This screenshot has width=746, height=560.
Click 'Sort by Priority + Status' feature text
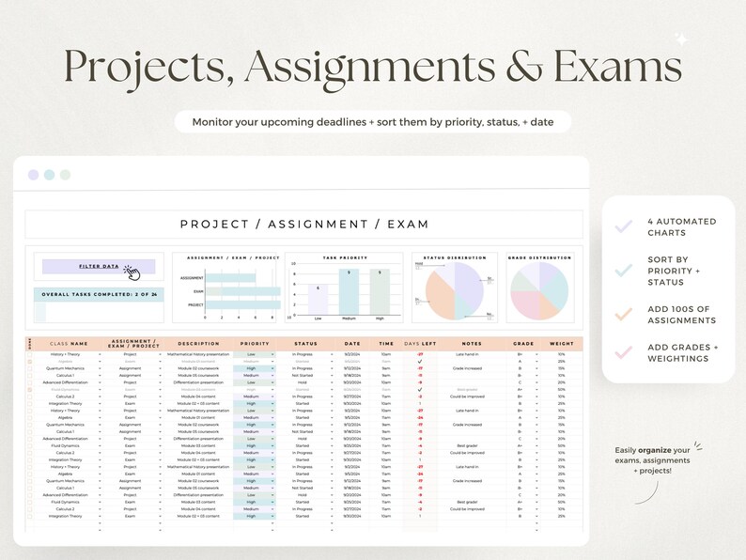point(674,271)
